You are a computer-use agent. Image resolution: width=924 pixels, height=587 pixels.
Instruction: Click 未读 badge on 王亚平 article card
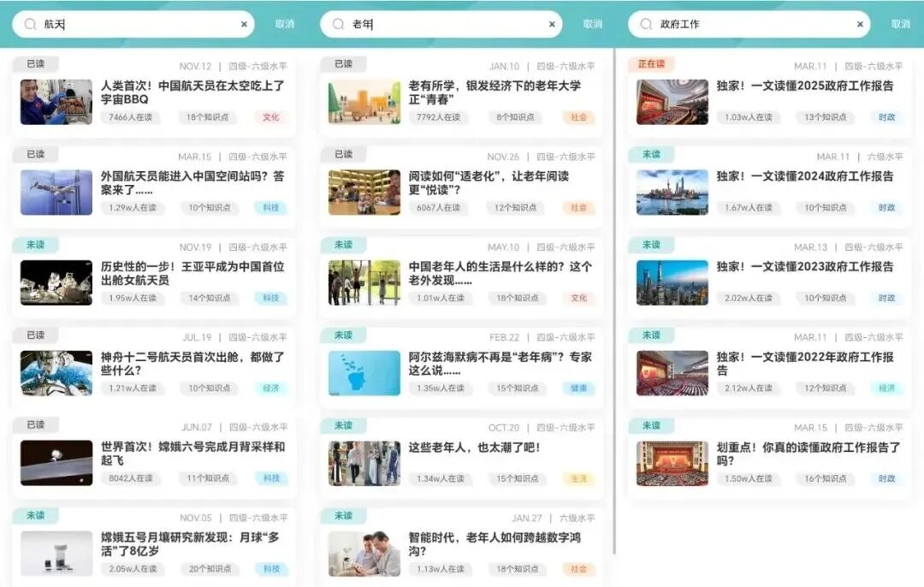pyautogui.click(x=35, y=245)
